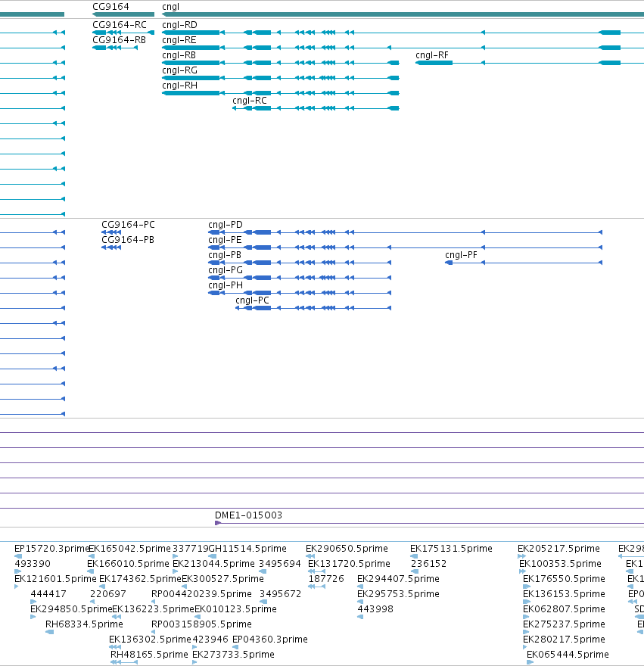
Task: Select EK174362.5prime EST label
Action: tap(140, 579)
